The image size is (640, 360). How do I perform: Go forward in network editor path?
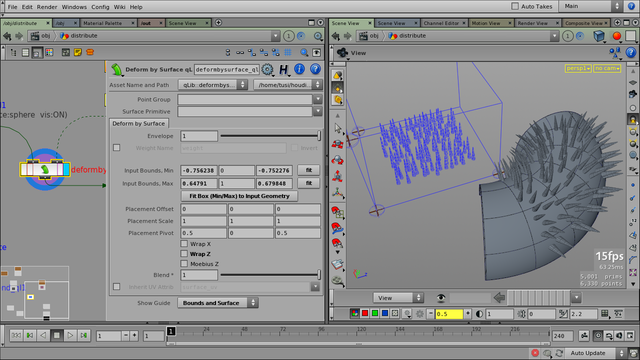point(19,36)
